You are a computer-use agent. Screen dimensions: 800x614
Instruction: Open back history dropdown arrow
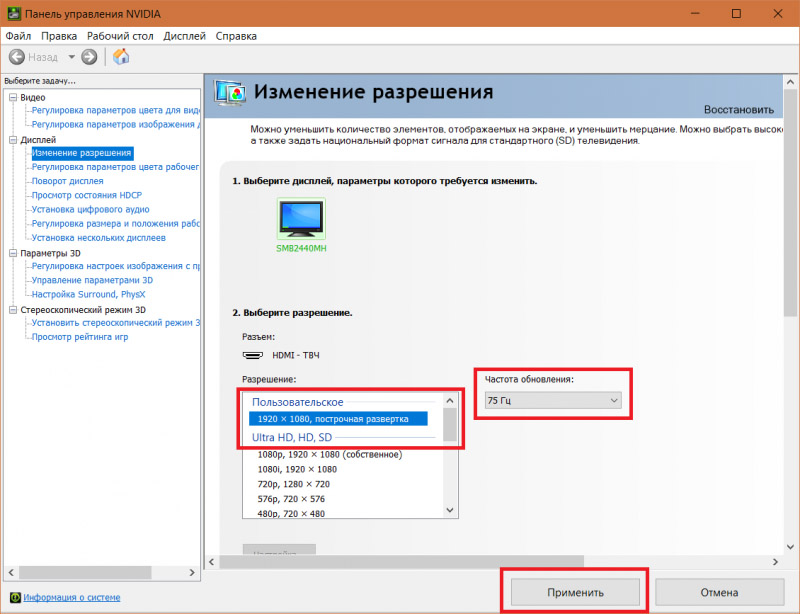pos(71,57)
